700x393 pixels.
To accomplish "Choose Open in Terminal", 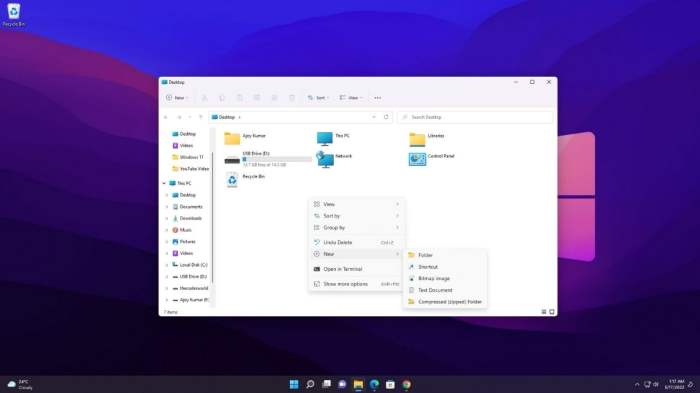I will [356, 269].
